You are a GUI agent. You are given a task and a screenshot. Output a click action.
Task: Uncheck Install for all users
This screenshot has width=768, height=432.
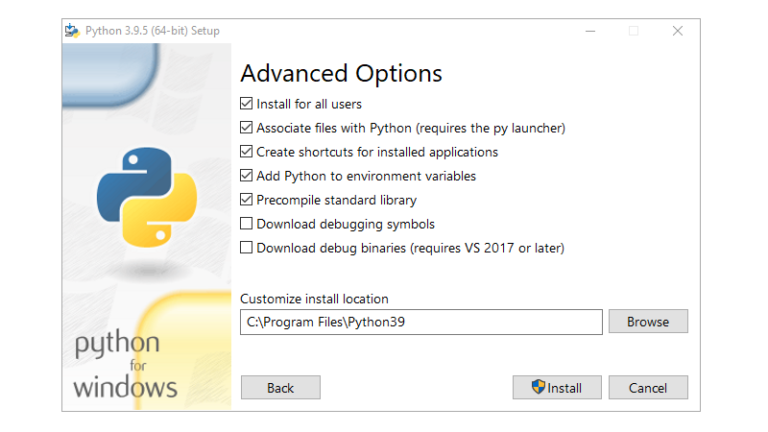click(x=246, y=103)
